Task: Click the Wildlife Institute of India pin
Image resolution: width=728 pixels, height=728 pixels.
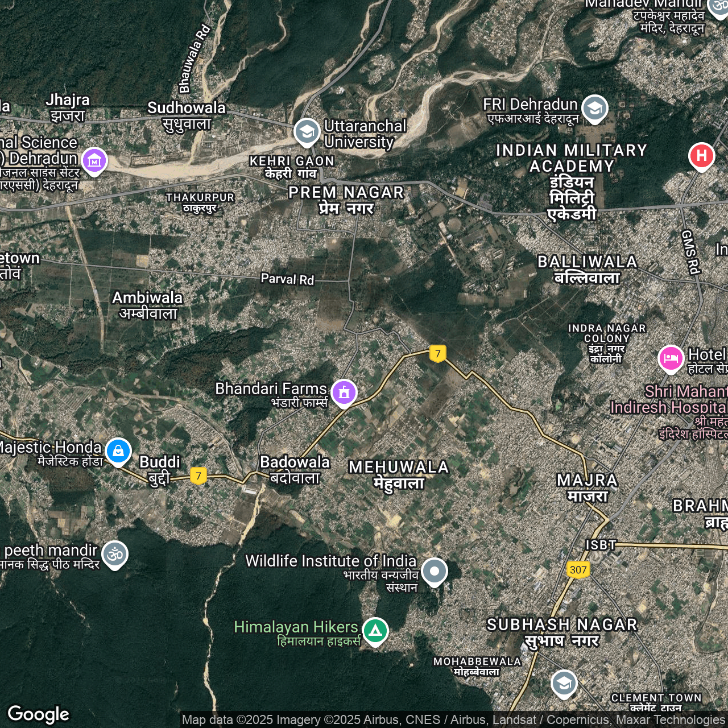Action: tap(435, 571)
